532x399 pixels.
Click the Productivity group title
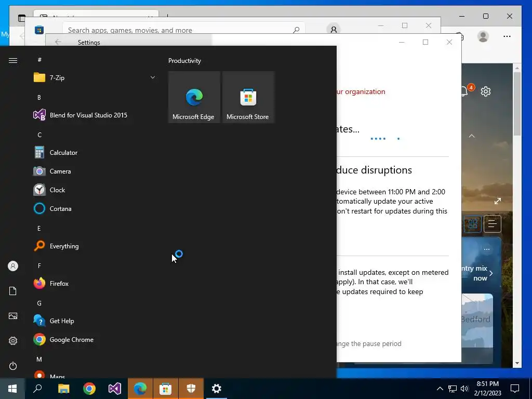pos(184,61)
